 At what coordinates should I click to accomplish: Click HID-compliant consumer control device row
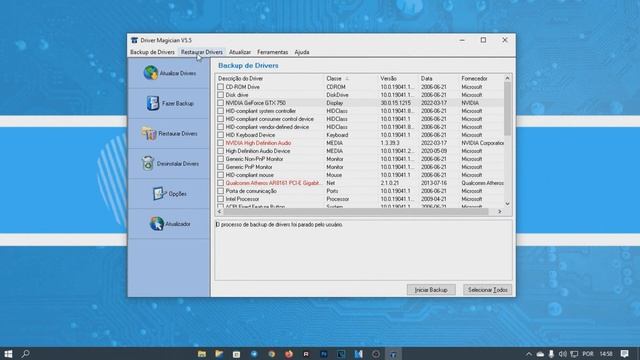tap(360, 119)
